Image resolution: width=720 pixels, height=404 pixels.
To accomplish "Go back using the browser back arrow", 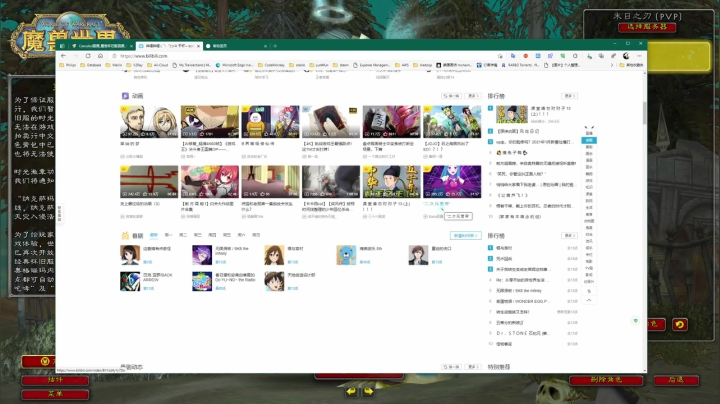I will (63, 56).
